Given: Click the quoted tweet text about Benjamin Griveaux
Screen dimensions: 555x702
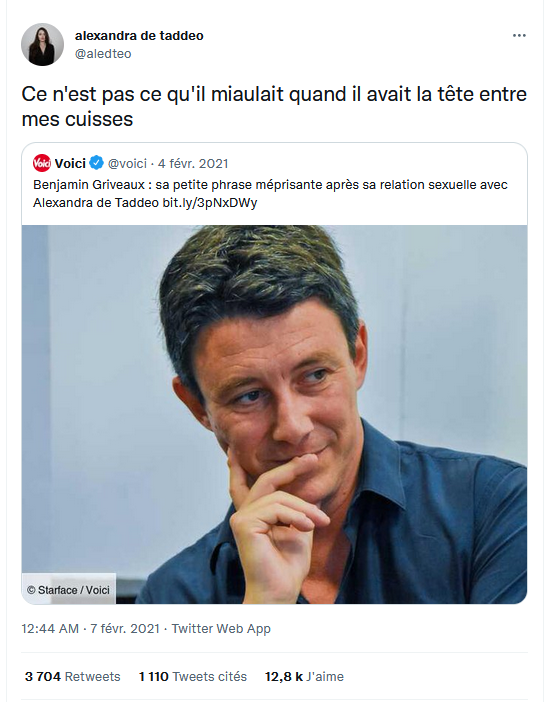Looking at the screenshot, I should click(270, 193).
